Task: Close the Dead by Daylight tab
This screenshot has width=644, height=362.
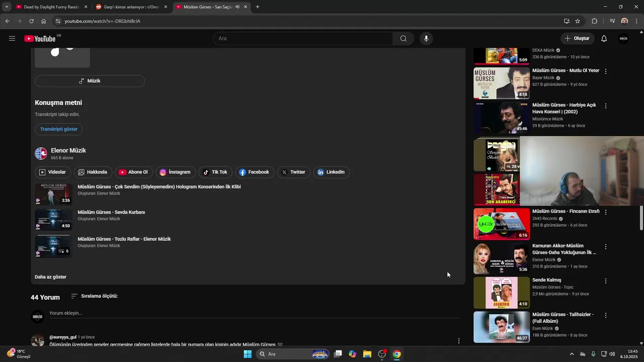Action: (86, 7)
